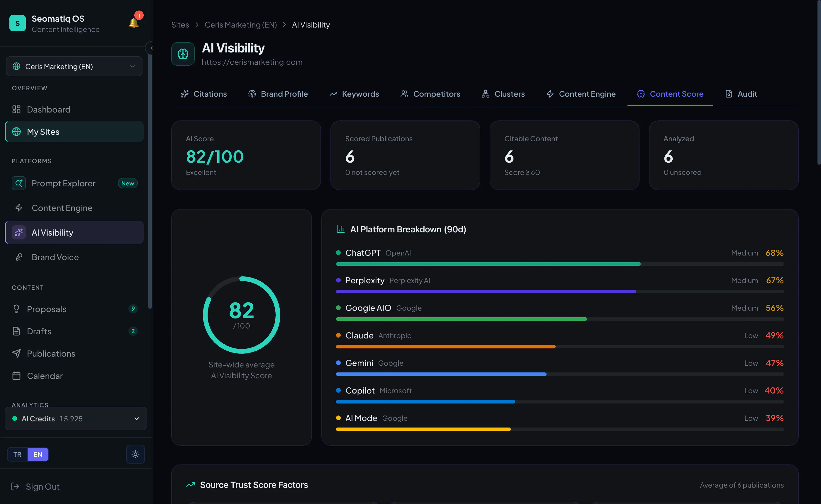Click the AI Visibility sparkle icon in sidebar
The image size is (821, 504).
(19, 232)
